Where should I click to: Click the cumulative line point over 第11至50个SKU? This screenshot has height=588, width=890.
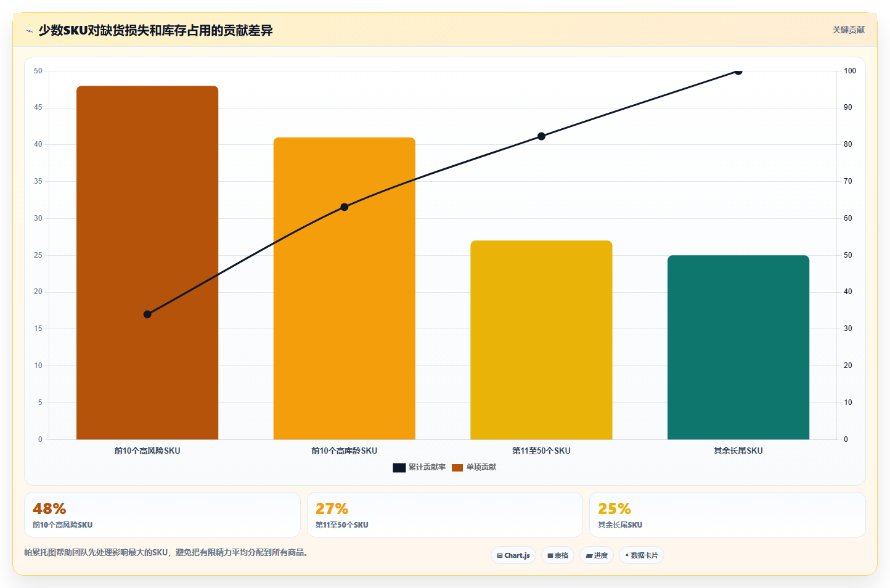coord(541,136)
